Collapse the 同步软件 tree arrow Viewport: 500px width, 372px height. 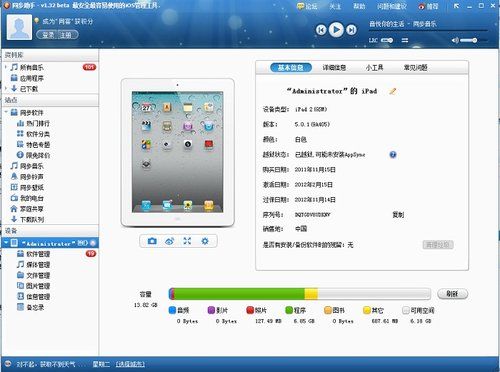coord(5,112)
